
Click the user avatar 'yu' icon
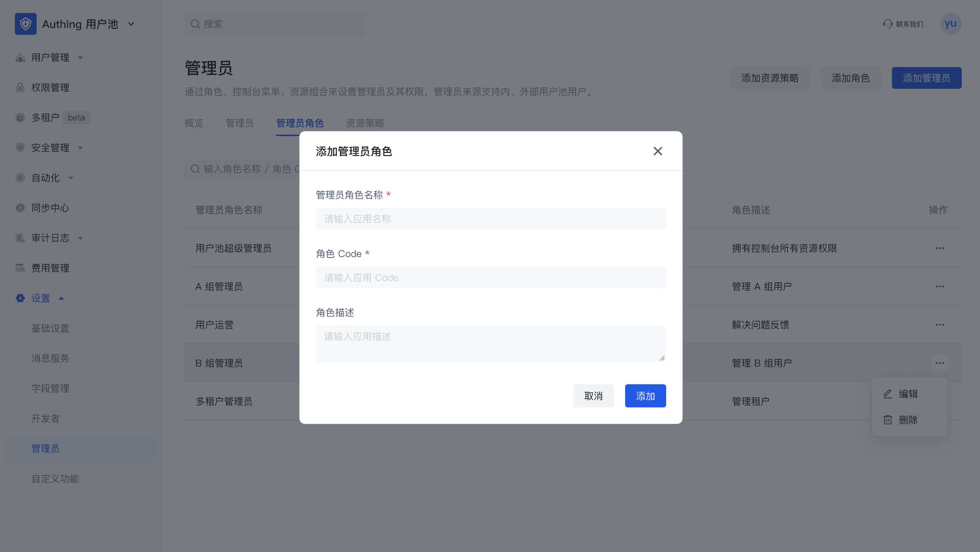[950, 24]
